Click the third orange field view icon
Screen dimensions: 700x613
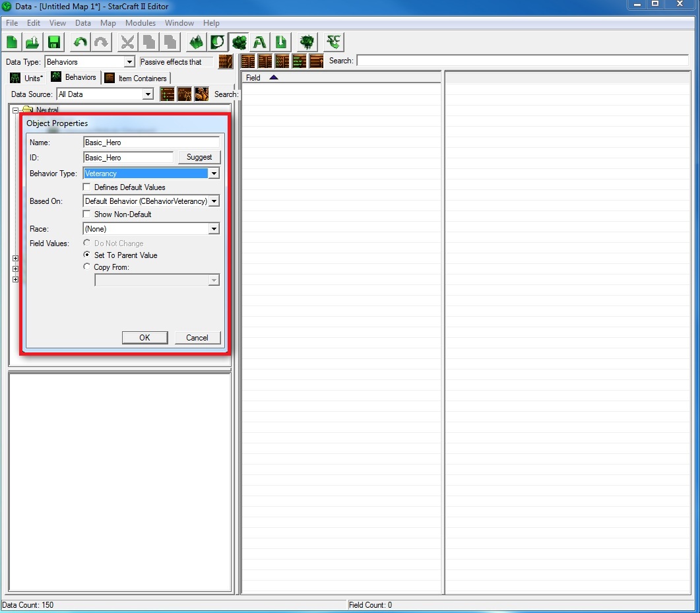pyautogui.click(x=282, y=61)
